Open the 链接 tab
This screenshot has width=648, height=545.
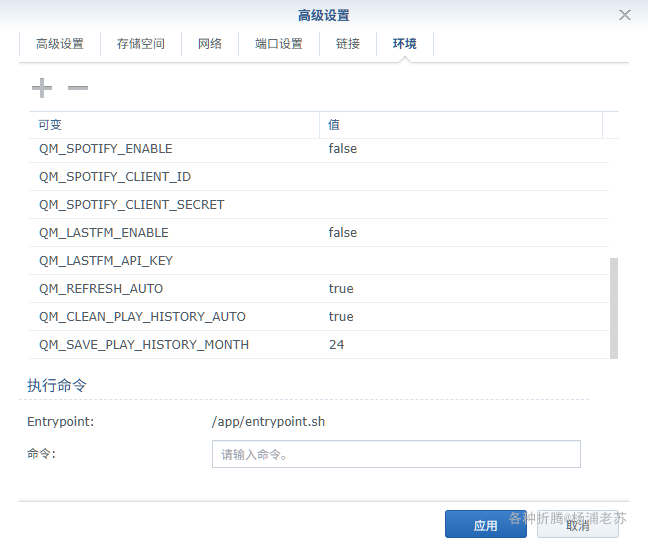pyautogui.click(x=348, y=44)
